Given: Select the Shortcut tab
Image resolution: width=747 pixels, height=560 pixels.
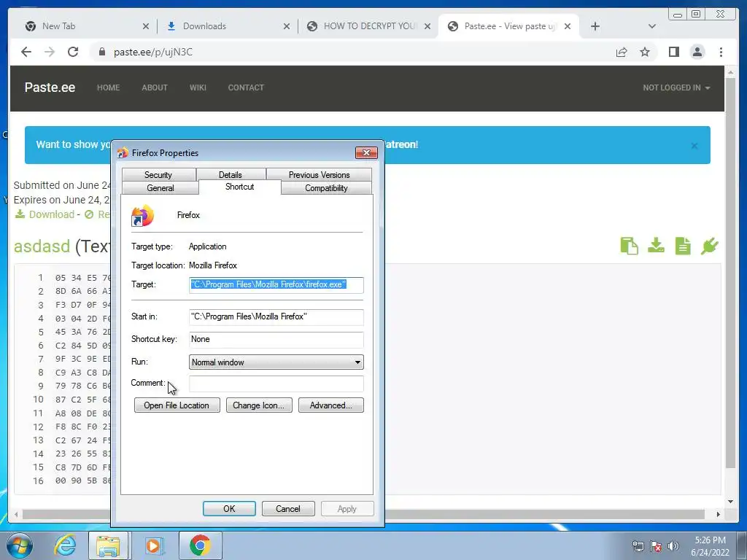Looking at the screenshot, I should tap(239, 187).
